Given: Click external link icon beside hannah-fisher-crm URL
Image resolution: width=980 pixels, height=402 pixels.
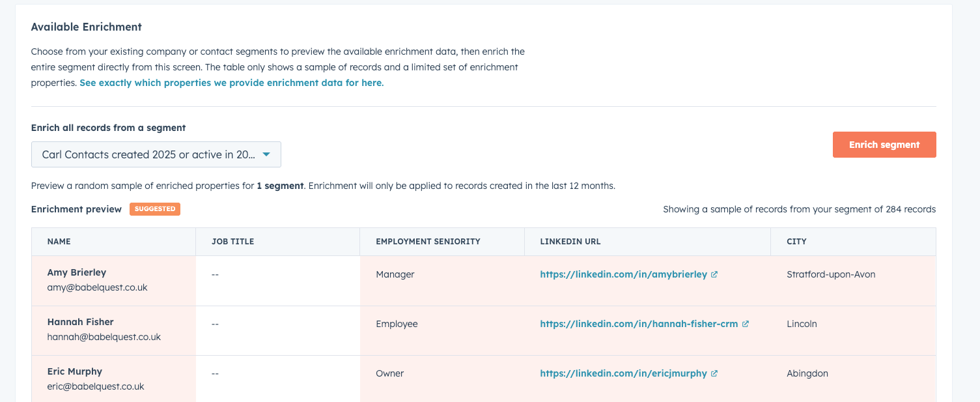Looking at the screenshot, I should [746, 324].
